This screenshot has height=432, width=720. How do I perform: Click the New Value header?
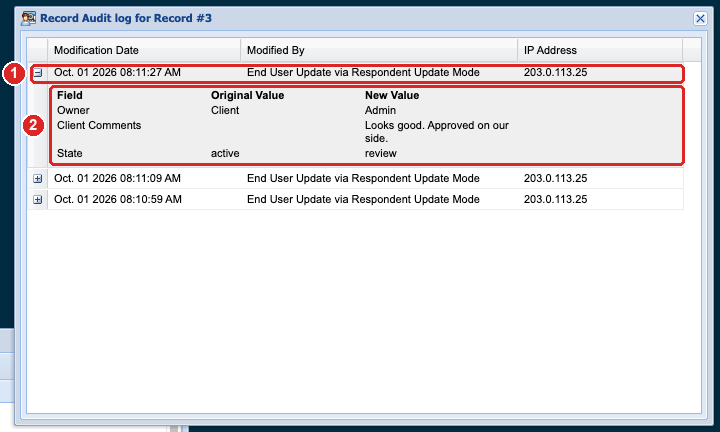(x=392, y=95)
